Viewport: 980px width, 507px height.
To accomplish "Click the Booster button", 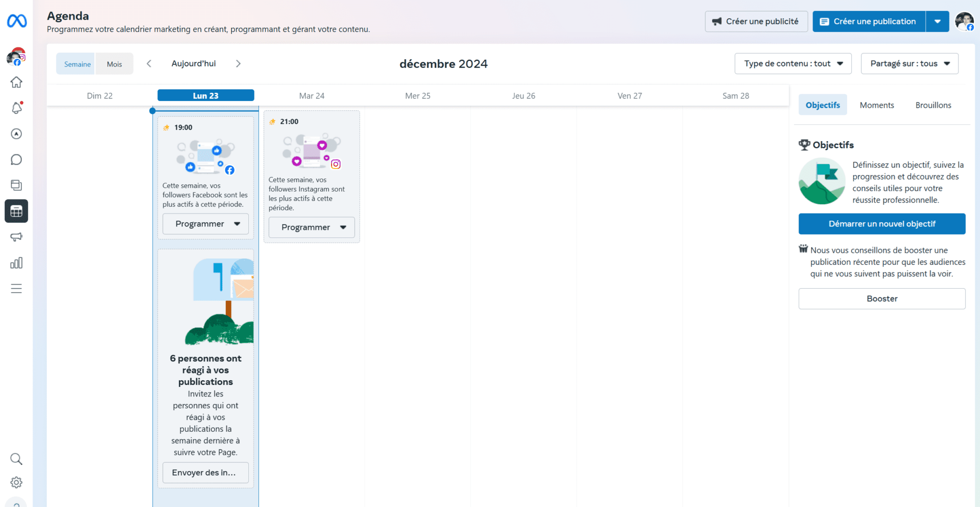I will [881, 299].
